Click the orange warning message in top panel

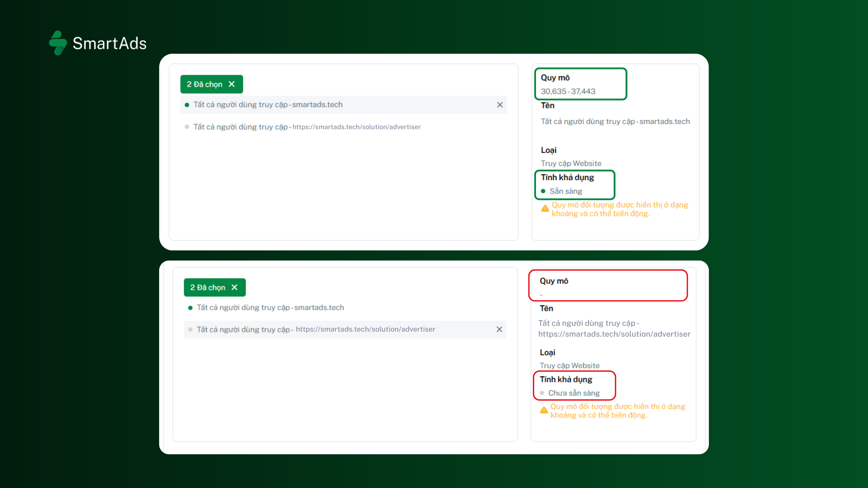(x=620, y=209)
